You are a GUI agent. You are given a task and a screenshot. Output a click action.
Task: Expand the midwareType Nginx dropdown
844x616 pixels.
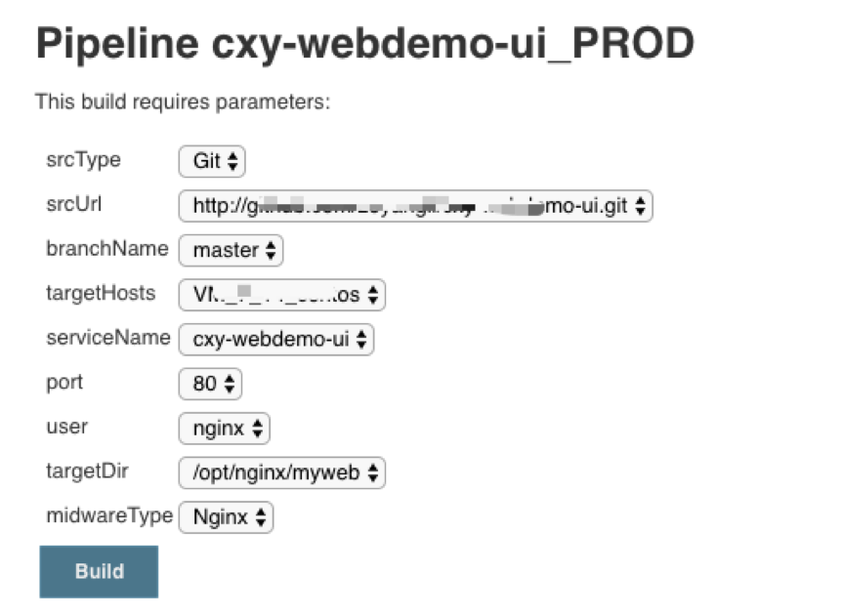[x=226, y=517]
